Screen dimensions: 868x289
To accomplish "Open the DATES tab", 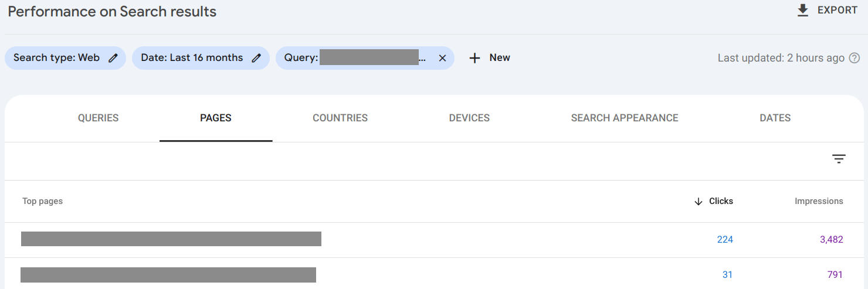I will 775,118.
